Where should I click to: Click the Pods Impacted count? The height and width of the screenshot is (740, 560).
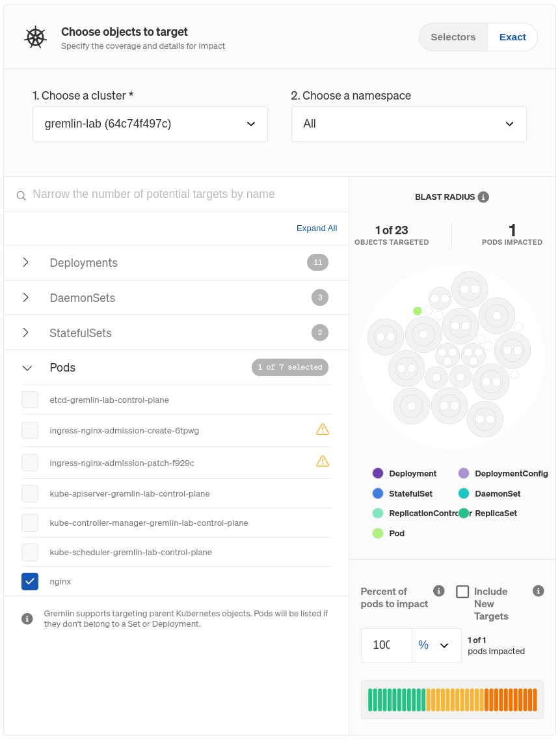(513, 230)
